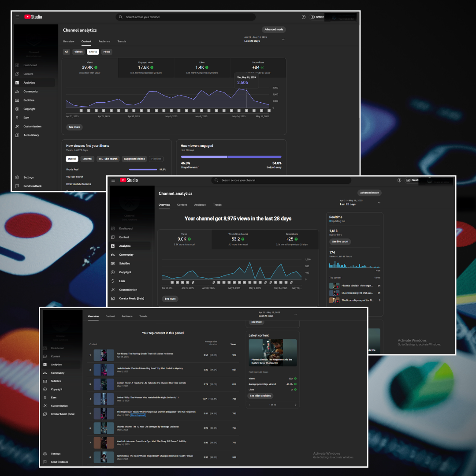Image resolution: width=476 pixels, height=476 pixels.
Task: Open the Settings gear in bottom window sidebar
Action: coord(45,454)
